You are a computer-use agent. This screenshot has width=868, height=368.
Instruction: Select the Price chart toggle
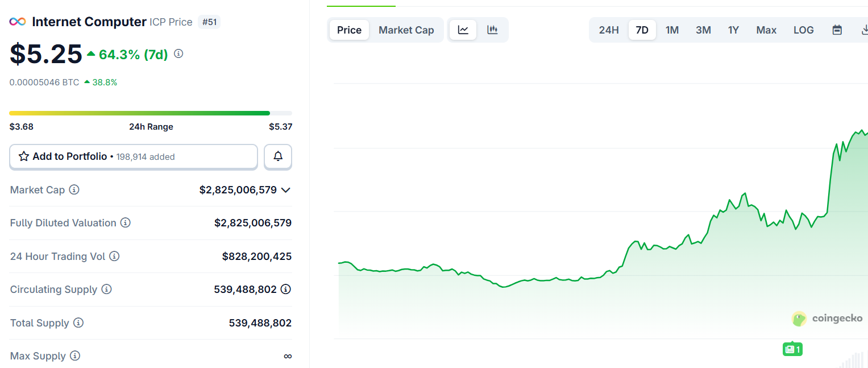pyautogui.click(x=349, y=30)
